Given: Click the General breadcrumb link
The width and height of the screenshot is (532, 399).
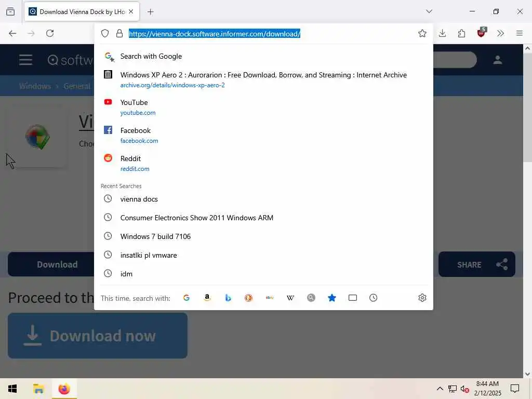Looking at the screenshot, I should (77, 86).
